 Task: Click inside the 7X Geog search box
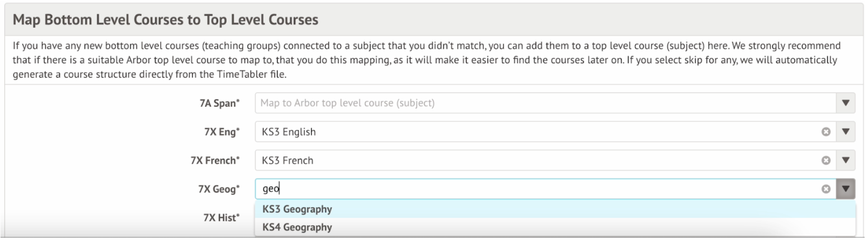(x=526, y=189)
